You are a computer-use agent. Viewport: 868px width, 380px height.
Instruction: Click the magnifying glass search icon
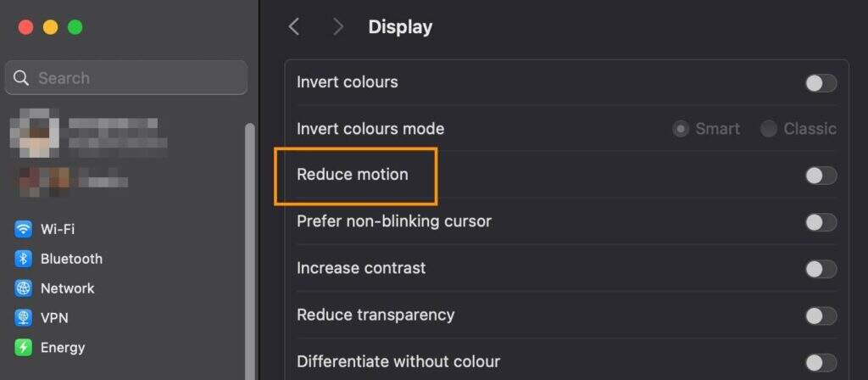click(21, 78)
